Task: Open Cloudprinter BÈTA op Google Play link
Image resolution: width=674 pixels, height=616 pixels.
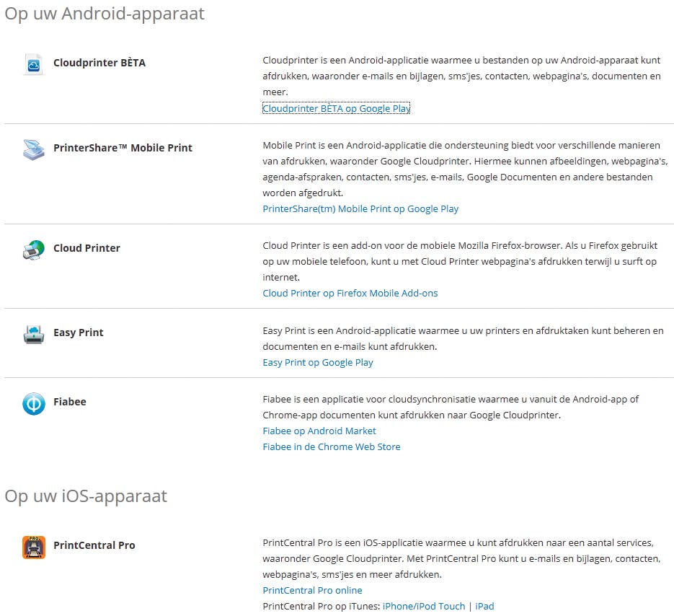Action: point(336,109)
